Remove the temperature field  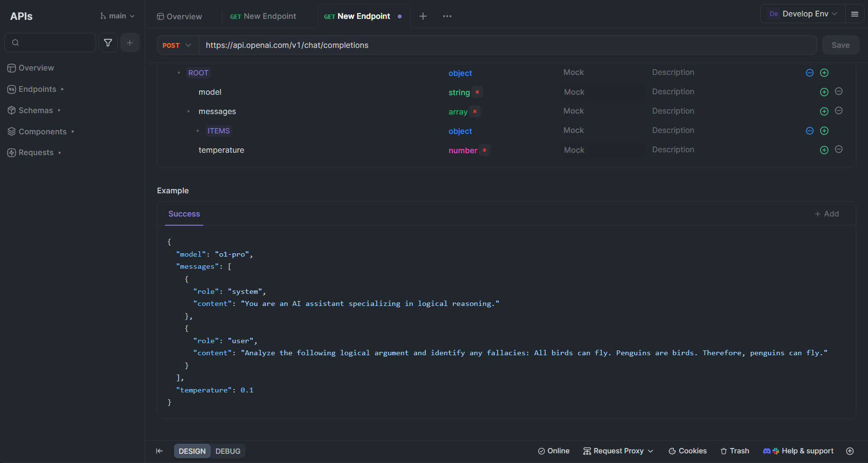pyautogui.click(x=839, y=149)
